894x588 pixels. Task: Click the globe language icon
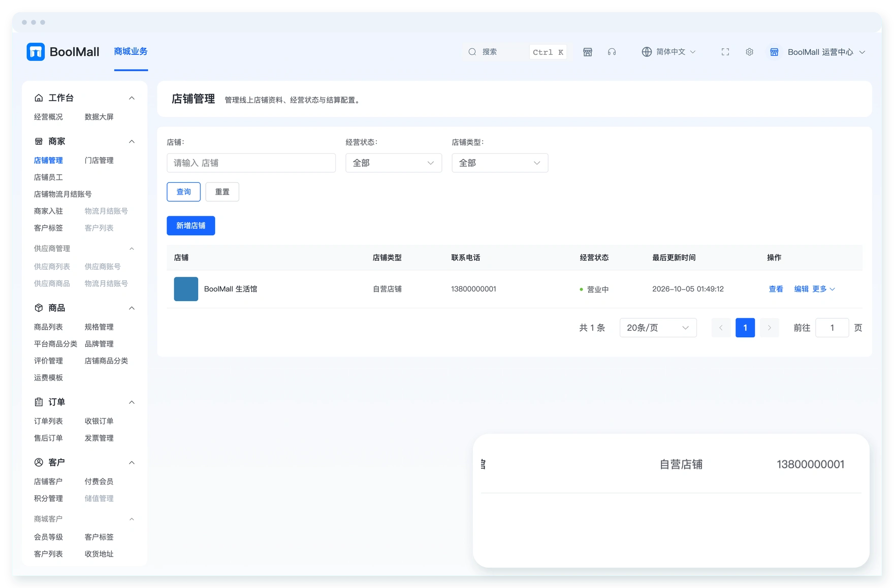[647, 52]
